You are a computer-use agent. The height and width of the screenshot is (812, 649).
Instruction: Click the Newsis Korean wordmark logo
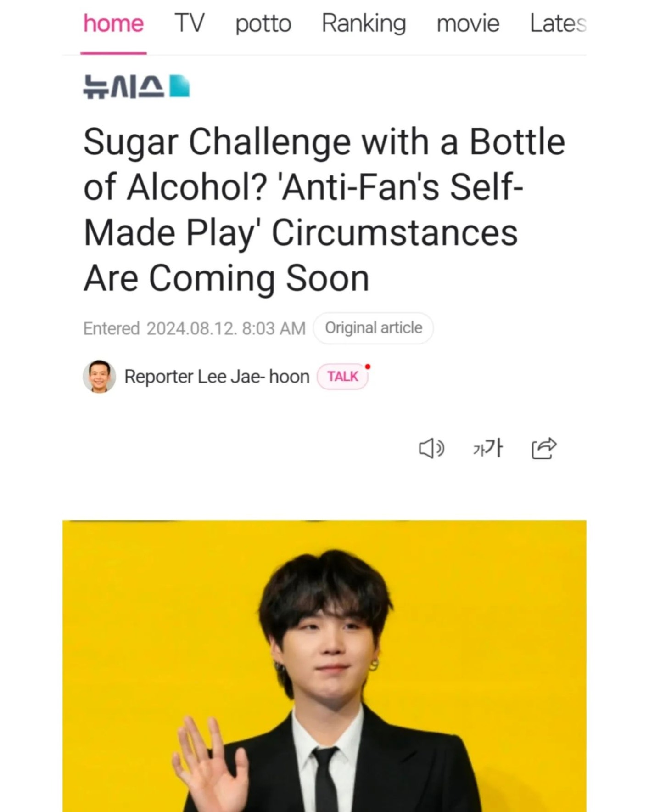click(x=124, y=87)
